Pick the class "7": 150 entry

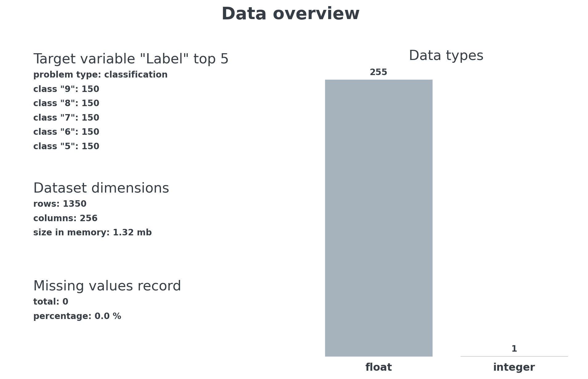tap(66, 118)
